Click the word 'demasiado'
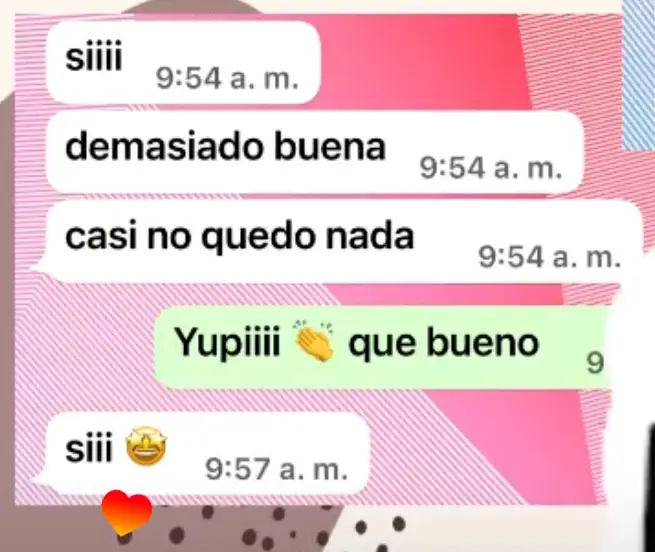Image resolution: width=655 pixels, height=552 pixels. 163,146
